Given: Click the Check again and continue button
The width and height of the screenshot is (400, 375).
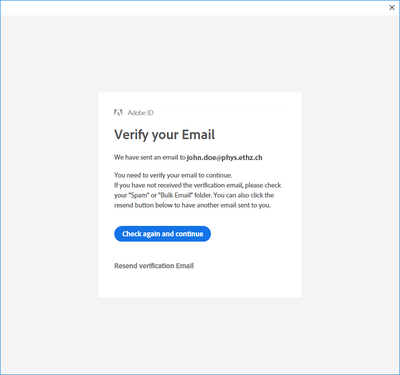Looking at the screenshot, I should [x=162, y=234].
